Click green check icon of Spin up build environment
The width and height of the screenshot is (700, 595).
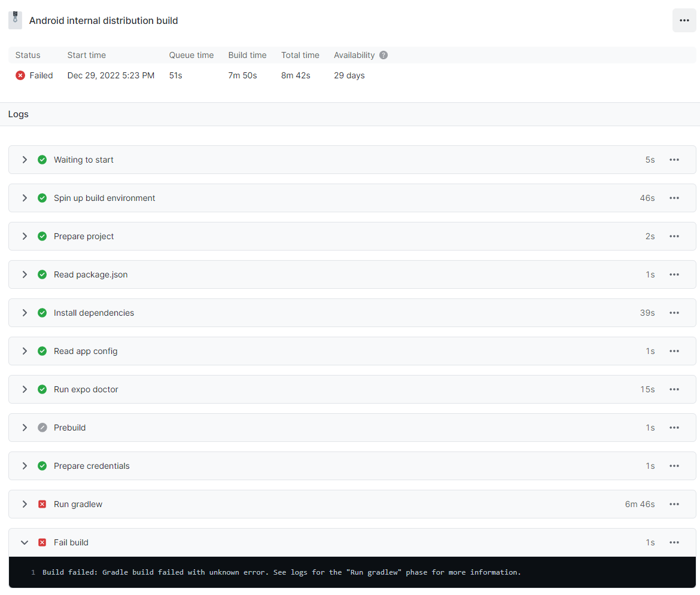pyautogui.click(x=42, y=198)
